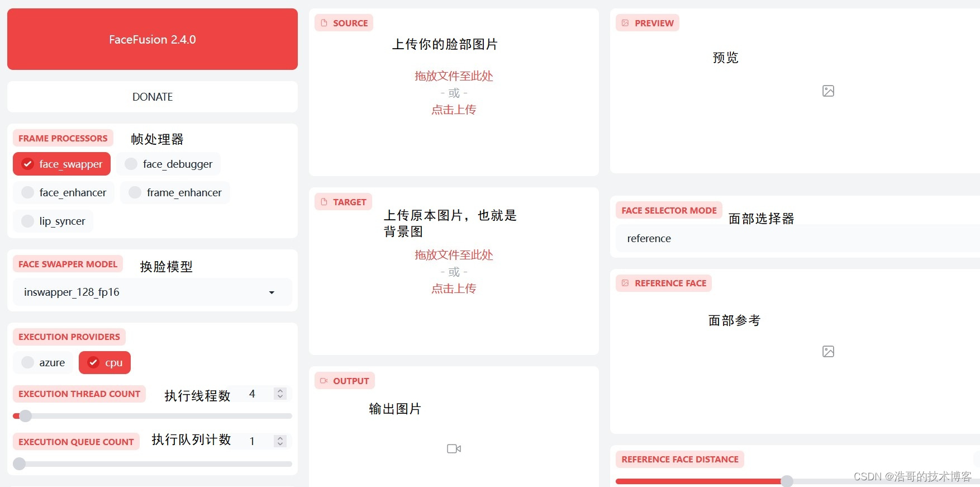Click the EXECUTION THREAD COUNT label
The image size is (980, 487).
[79, 394]
